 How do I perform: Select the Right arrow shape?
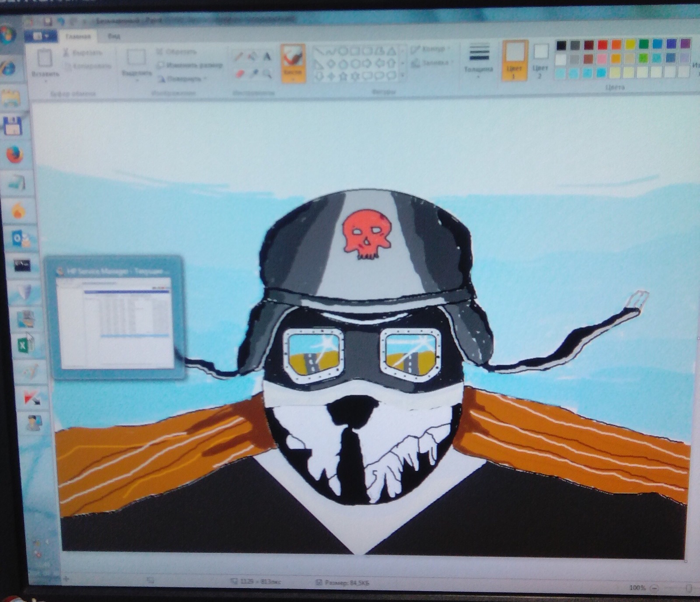[367, 64]
